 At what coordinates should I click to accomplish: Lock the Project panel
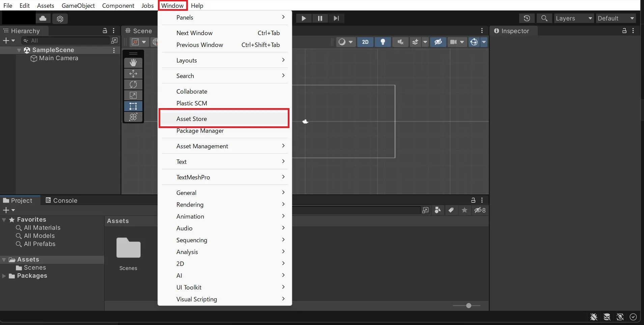coord(473,200)
